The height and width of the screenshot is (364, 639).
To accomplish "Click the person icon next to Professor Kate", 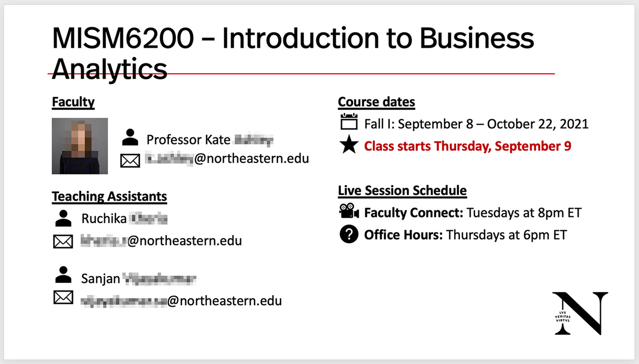I will pyautogui.click(x=130, y=137).
